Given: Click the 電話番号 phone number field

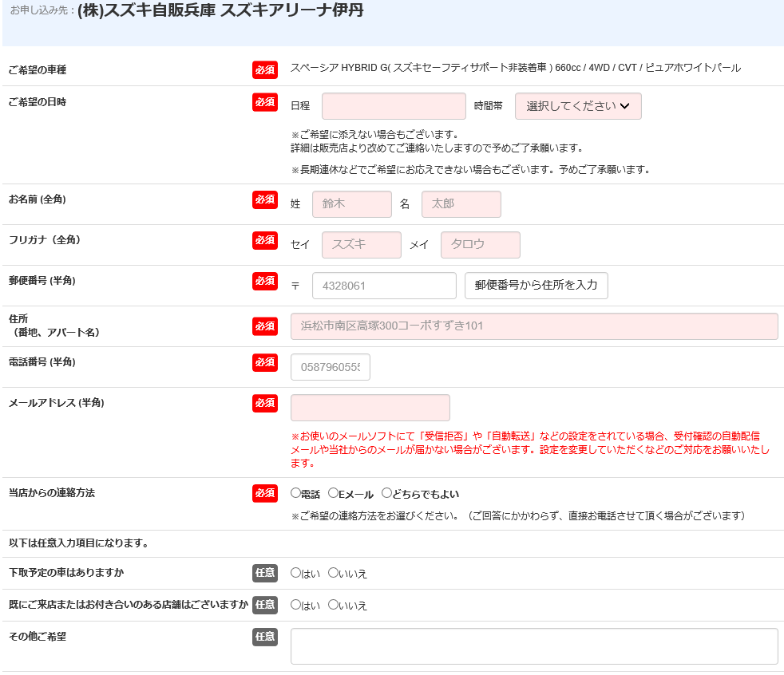Looking at the screenshot, I should coord(331,367).
